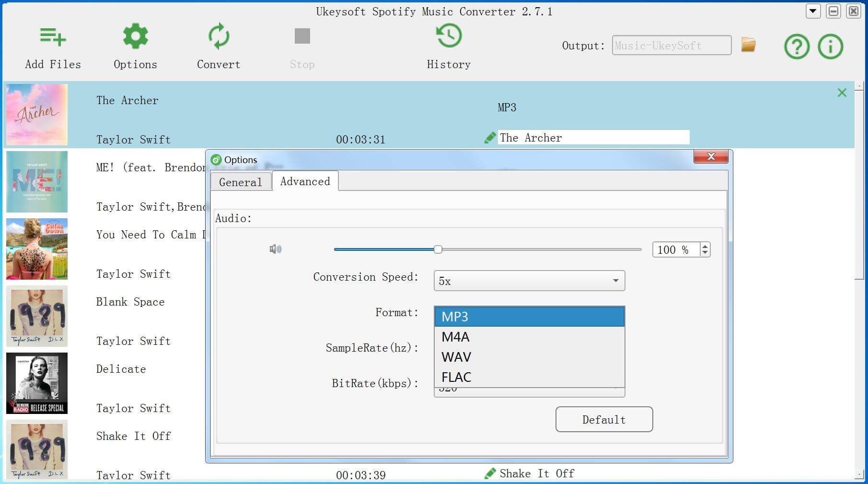Click the ME! album cover

click(37, 182)
